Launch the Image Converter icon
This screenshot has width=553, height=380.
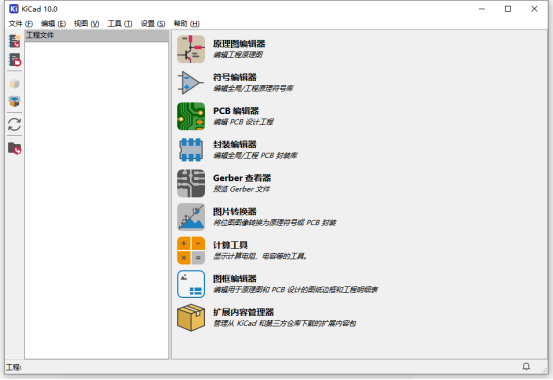(x=191, y=217)
